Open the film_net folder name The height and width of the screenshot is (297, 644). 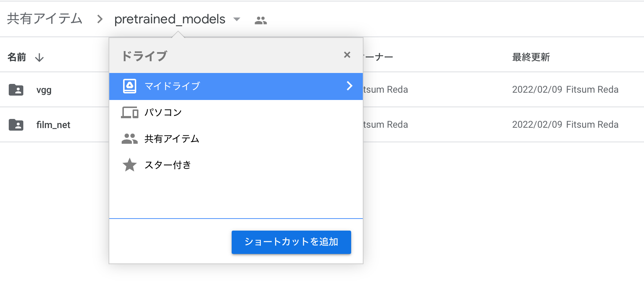(x=53, y=125)
